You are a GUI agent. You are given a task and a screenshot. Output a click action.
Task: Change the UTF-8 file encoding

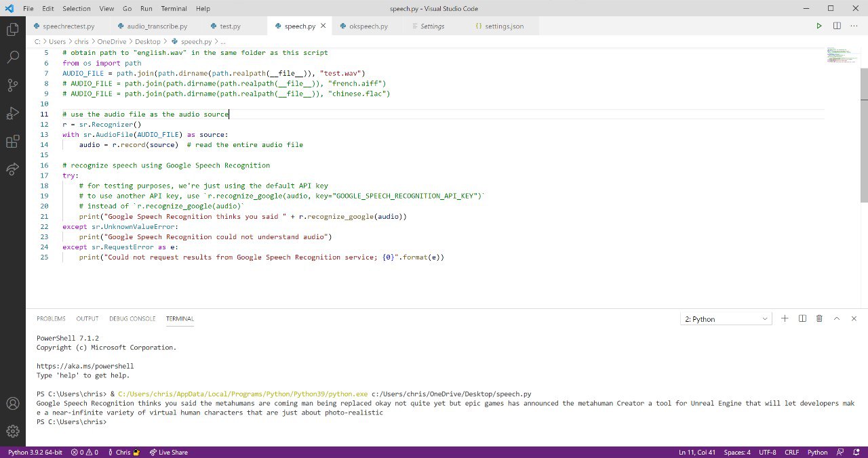click(x=768, y=452)
